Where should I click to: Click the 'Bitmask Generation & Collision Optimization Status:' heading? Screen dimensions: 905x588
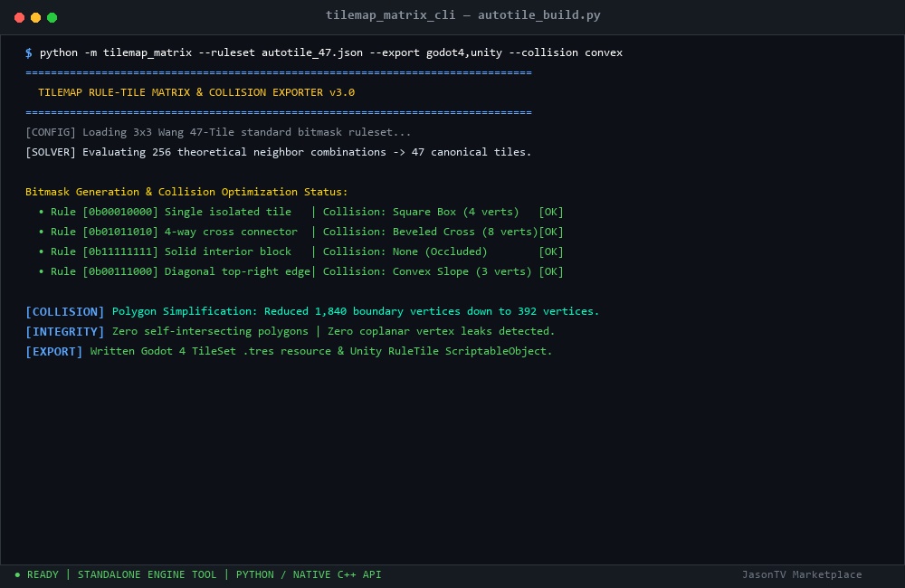point(186,192)
